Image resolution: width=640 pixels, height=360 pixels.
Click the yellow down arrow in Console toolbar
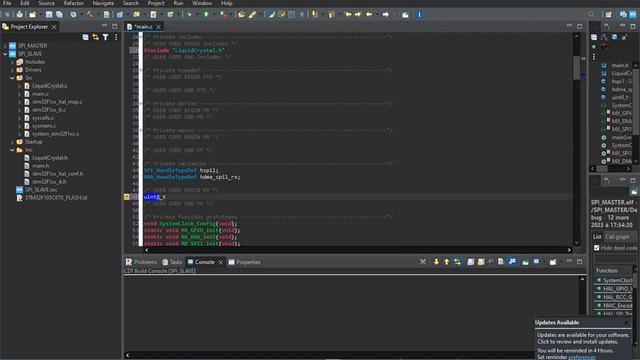[436, 262]
